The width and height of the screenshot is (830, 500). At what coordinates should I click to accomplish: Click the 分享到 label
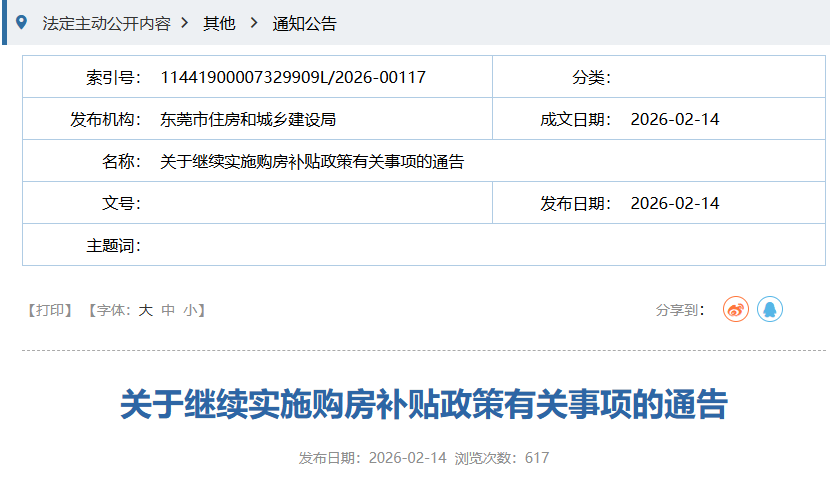click(681, 311)
